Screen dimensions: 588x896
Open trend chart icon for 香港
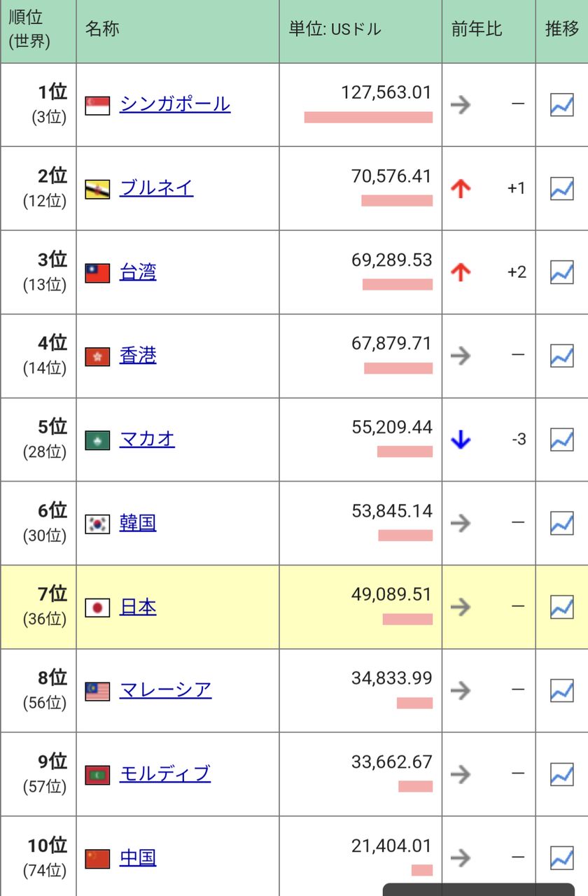point(562,356)
